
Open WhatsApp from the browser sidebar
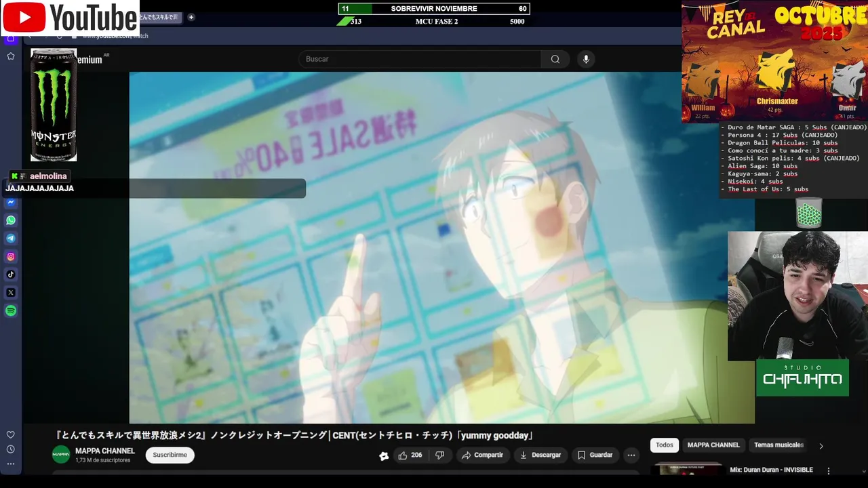pyautogui.click(x=11, y=220)
